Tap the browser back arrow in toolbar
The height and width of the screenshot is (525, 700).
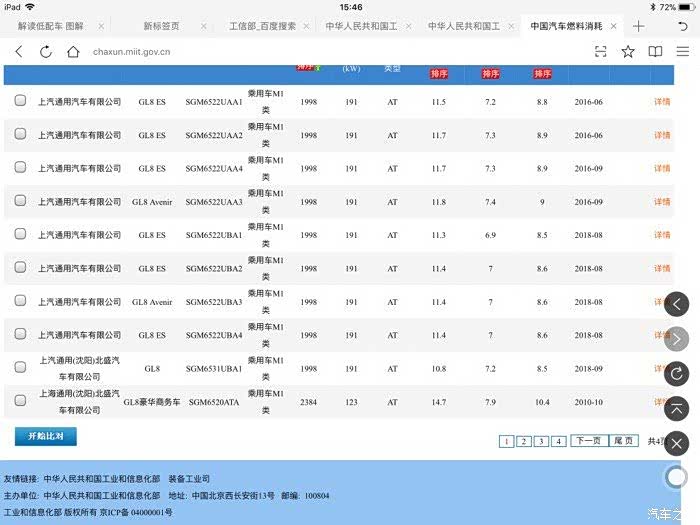pyautogui.click(x=18, y=51)
